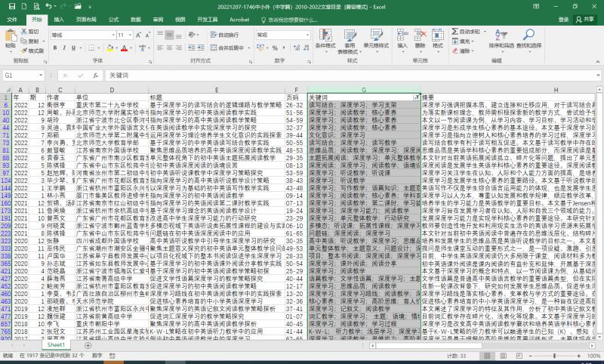Select the Sheet1 worksheet tab

(x=56, y=344)
